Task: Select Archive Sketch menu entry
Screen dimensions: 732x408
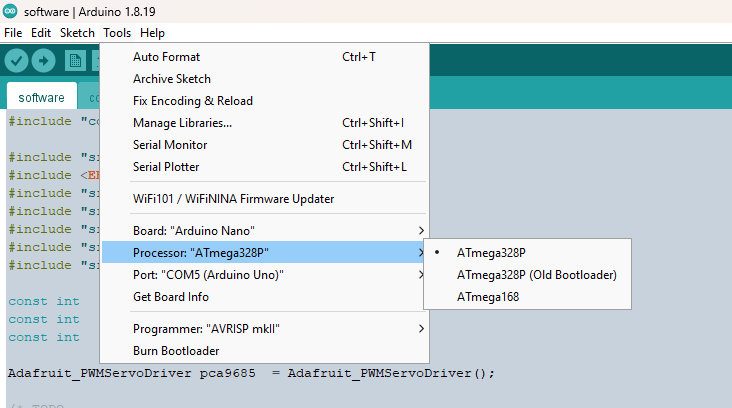Action: 265,79
